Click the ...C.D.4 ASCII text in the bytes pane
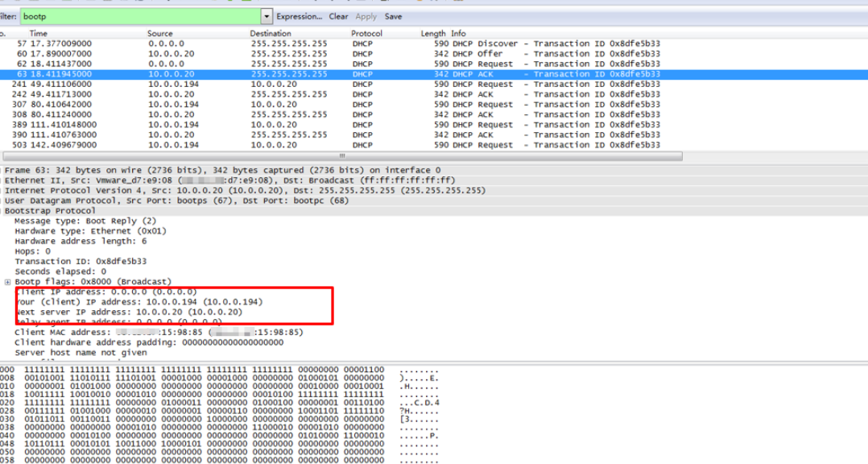 pos(419,403)
